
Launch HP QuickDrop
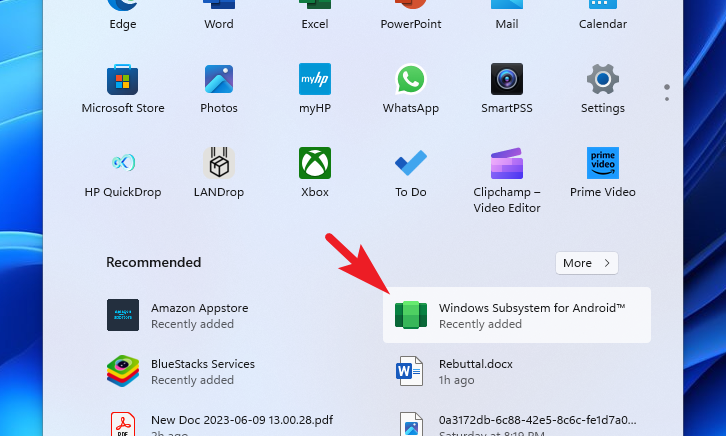(123, 173)
